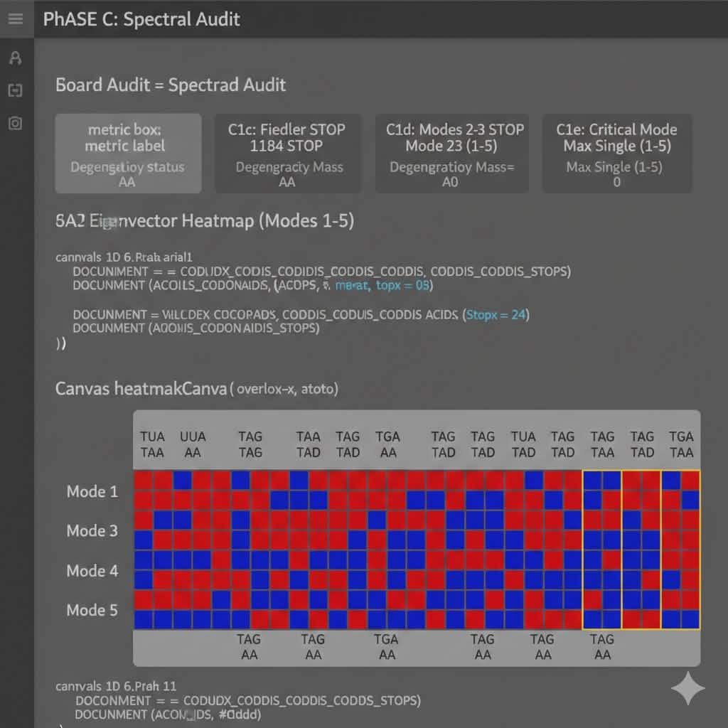Image resolution: width=728 pixels, height=728 pixels.
Task: Pick the Mode 5 row label
Action: pyautogui.click(x=92, y=610)
